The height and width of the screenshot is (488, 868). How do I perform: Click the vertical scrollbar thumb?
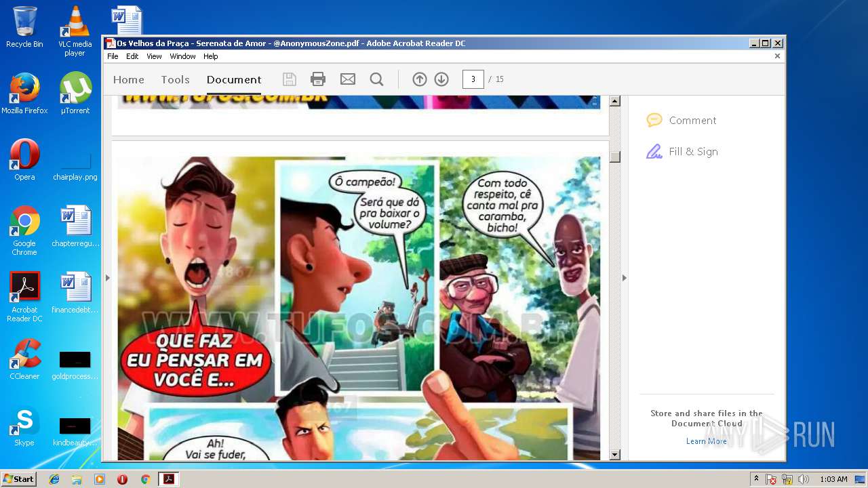coord(615,157)
